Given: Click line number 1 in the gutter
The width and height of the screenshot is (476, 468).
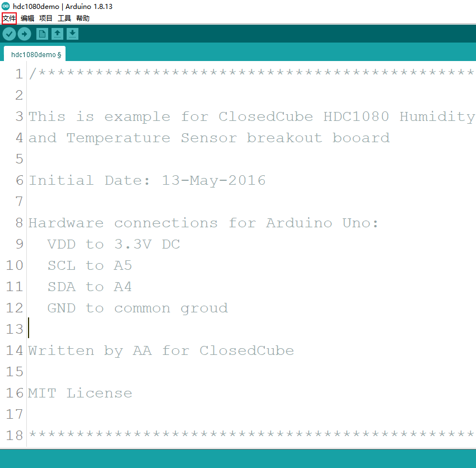Looking at the screenshot, I should tap(18, 73).
